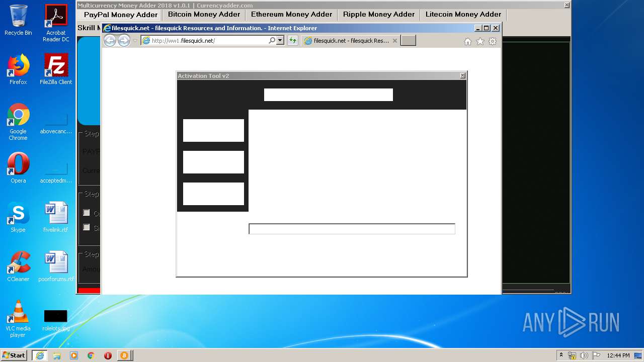
Task: Click the taskbar clock showing 12:44 PM
Action: 618,355
